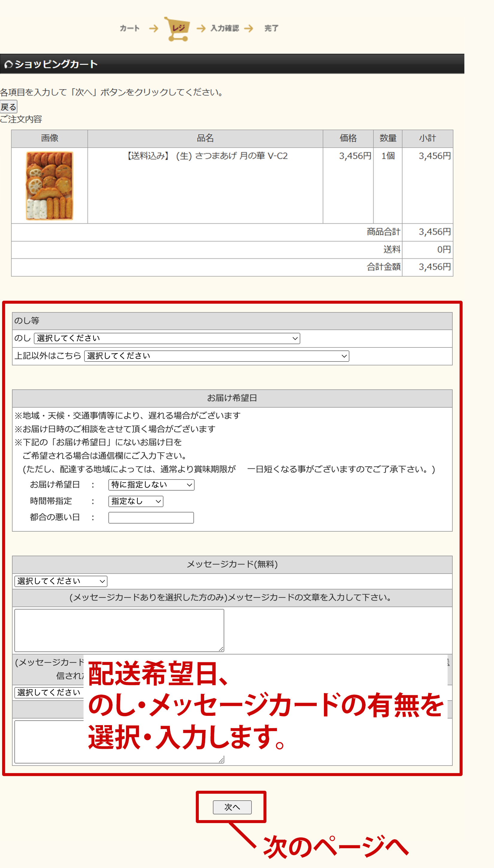Click the arrow just before 完了 step
Viewport: 494px width, 868px height.
[249, 28]
